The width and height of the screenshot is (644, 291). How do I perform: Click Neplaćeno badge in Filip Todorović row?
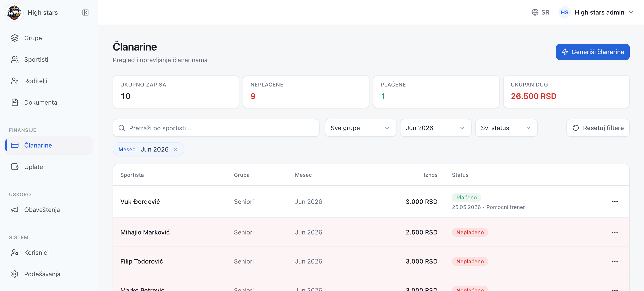[470, 261]
